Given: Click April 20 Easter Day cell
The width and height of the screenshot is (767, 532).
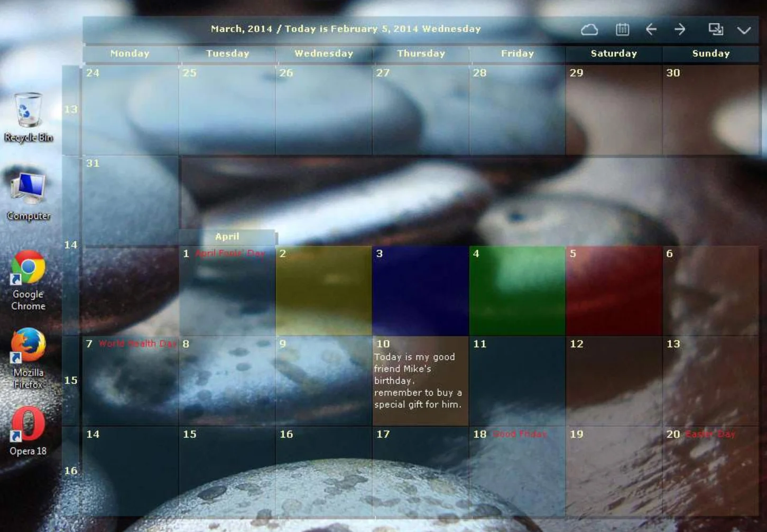Looking at the screenshot, I should tap(710, 471).
